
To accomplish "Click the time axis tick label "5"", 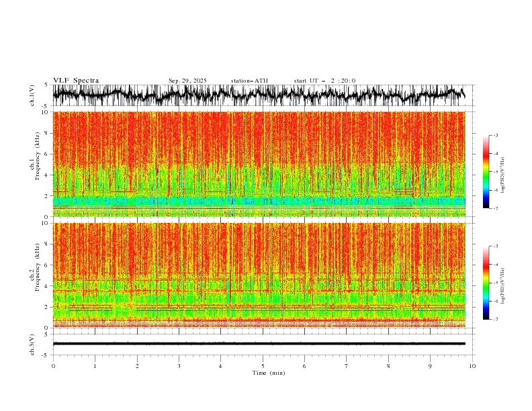I will coord(263,366).
